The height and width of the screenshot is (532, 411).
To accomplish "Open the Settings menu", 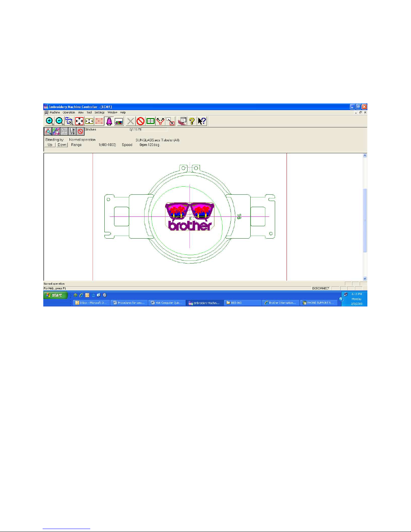I will pos(99,112).
